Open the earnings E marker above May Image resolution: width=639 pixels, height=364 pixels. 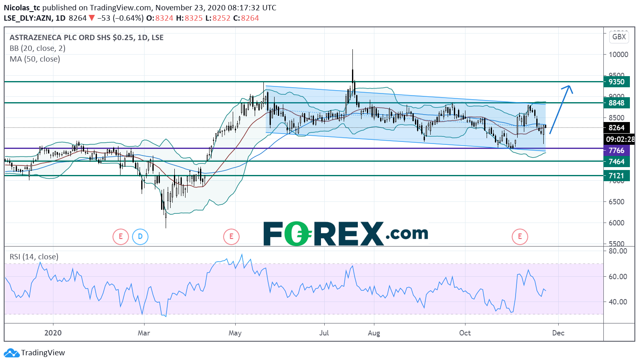coord(231,237)
